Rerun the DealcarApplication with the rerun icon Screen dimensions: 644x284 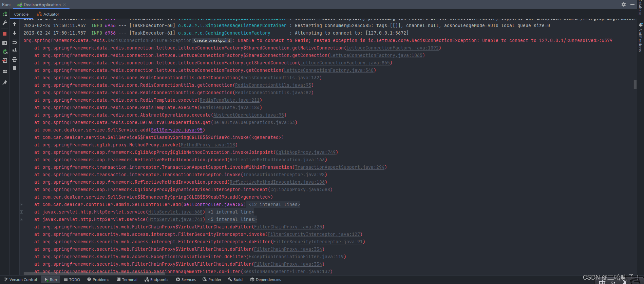[5, 14]
